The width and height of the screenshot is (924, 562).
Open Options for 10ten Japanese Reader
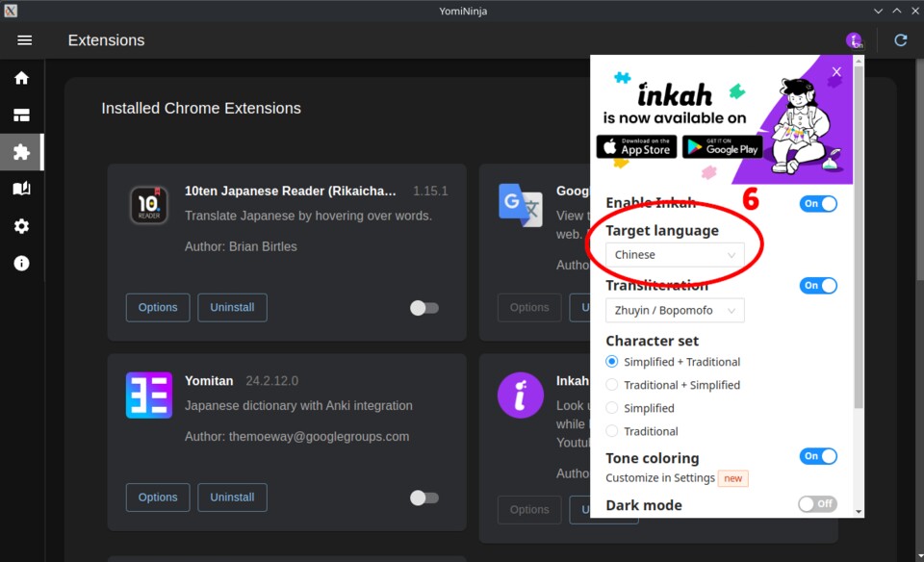[158, 308]
